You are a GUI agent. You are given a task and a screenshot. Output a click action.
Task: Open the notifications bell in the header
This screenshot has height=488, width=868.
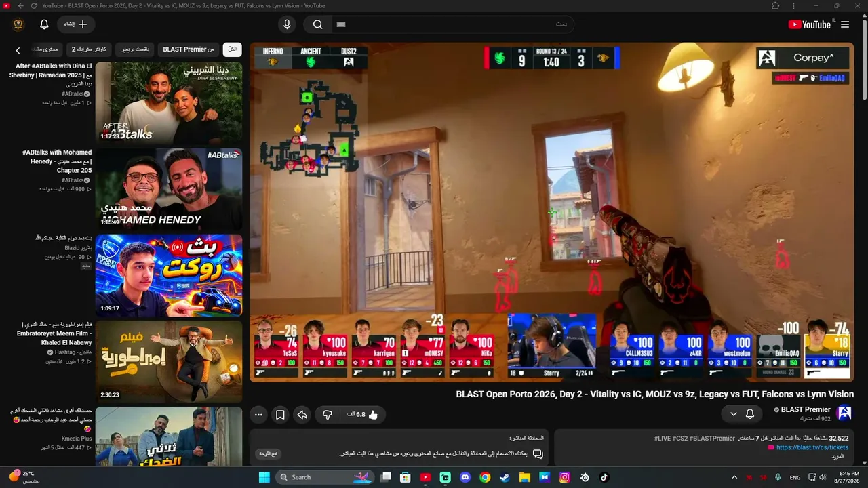click(x=44, y=24)
